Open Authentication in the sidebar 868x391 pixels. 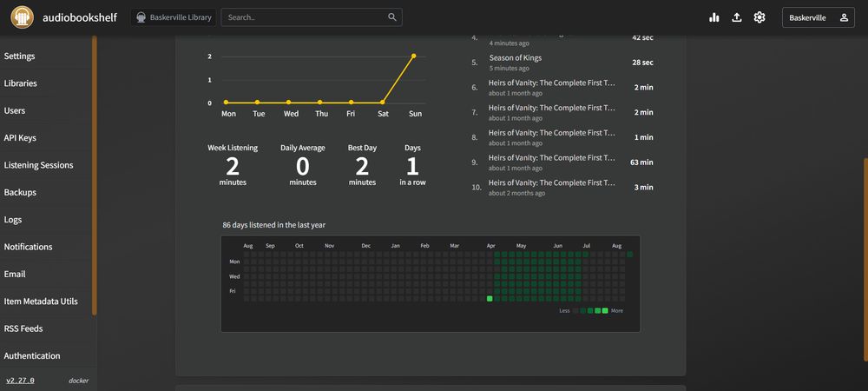pyautogui.click(x=46, y=355)
